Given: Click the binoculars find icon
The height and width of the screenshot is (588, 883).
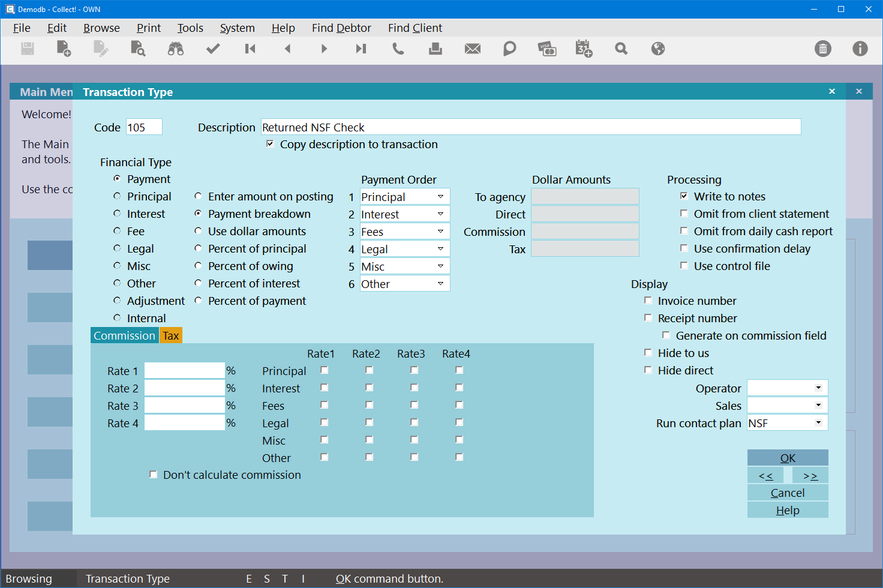Looking at the screenshot, I should pyautogui.click(x=175, y=49).
